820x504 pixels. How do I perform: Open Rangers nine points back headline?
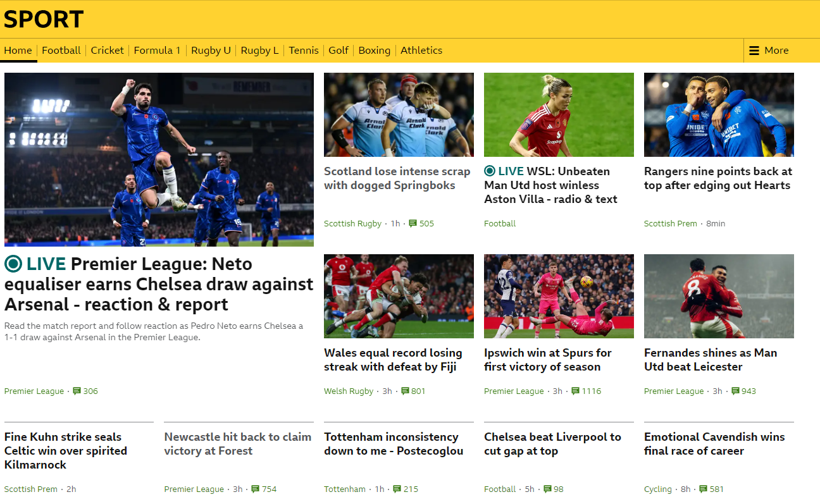click(718, 178)
